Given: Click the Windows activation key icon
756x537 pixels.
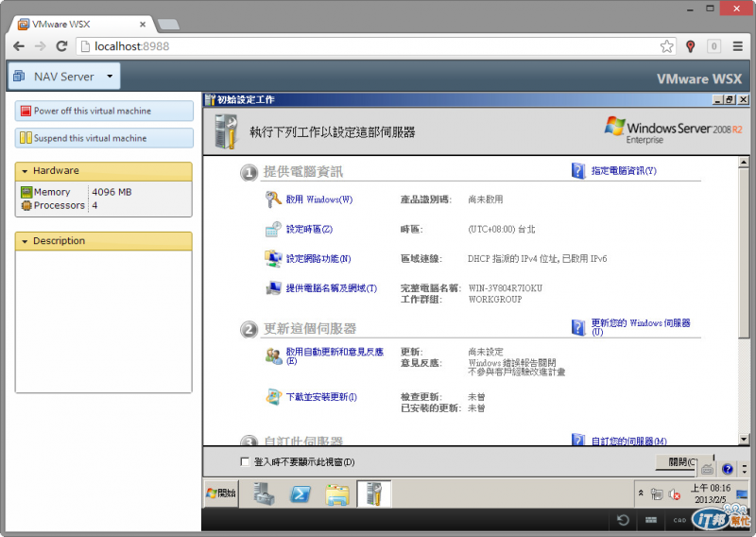Looking at the screenshot, I should point(273,199).
